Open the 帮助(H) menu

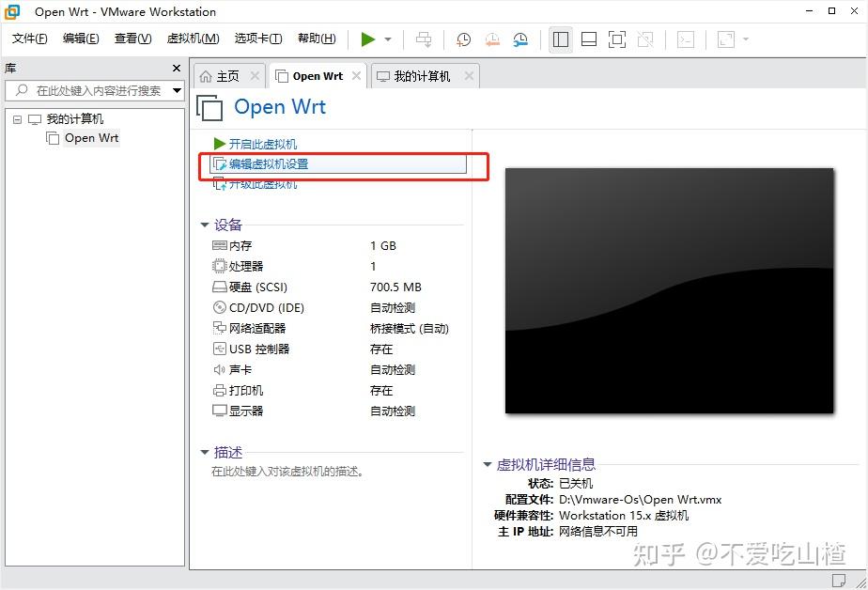coord(317,39)
